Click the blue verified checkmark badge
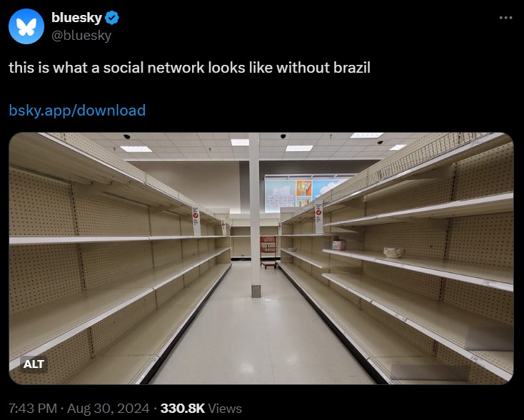 tap(112, 18)
